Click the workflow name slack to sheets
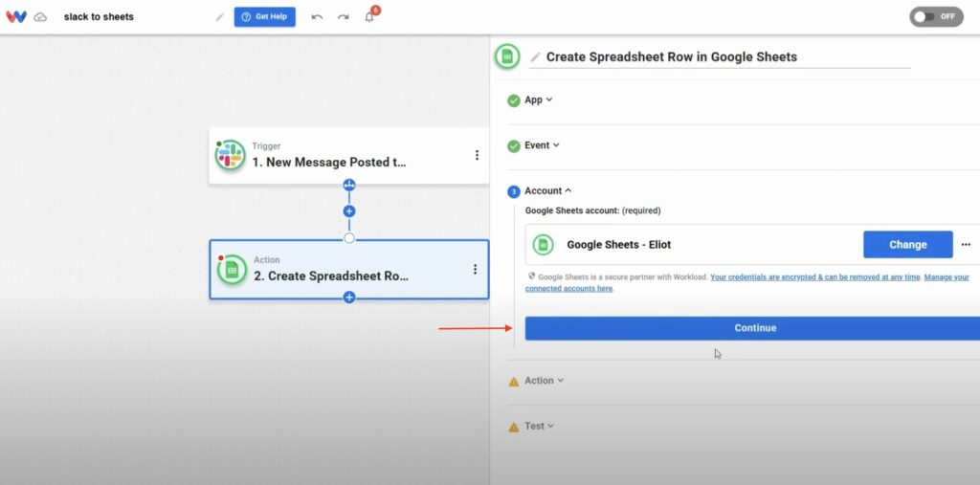The image size is (980, 485). [x=99, y=17]
